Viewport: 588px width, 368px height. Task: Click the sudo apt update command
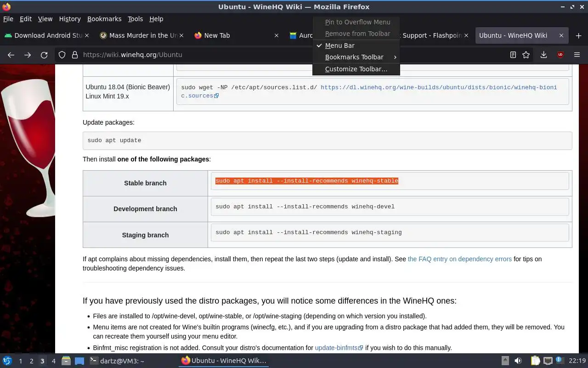tap(114, 140)
